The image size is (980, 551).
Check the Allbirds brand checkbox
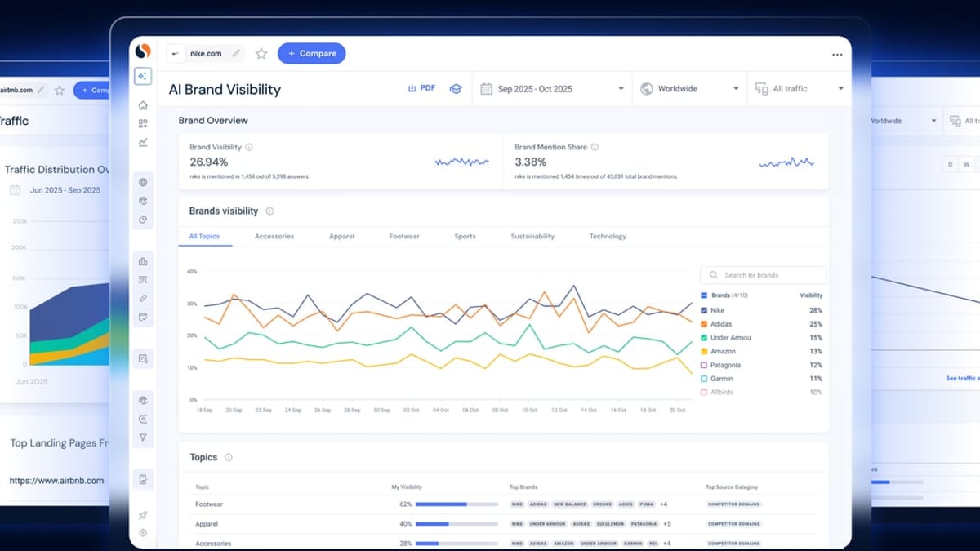pos(704,392)
